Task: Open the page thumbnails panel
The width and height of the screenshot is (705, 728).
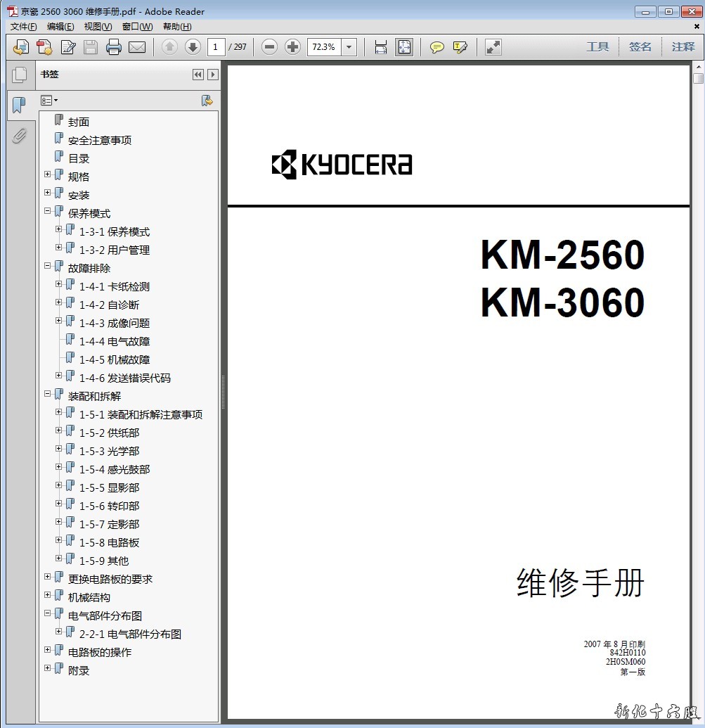Action: pyautogui.click(x=20, y=75)
